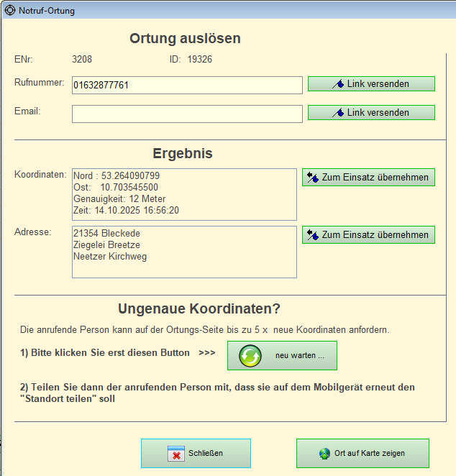456x476 pixels.
Task: Click the globe icon on the map button
Action: (324, 454)
